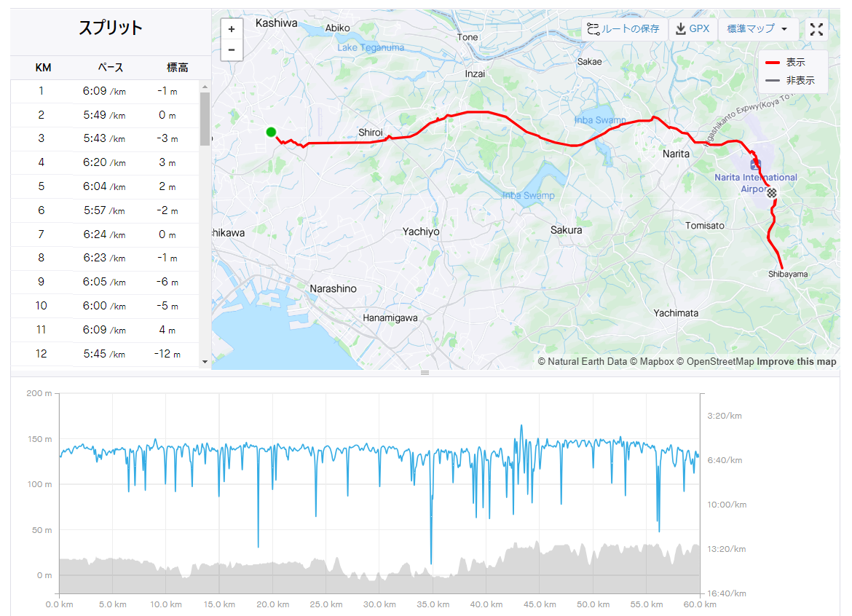
Task: Click the 標高 column header
Action: pos(177,68)
